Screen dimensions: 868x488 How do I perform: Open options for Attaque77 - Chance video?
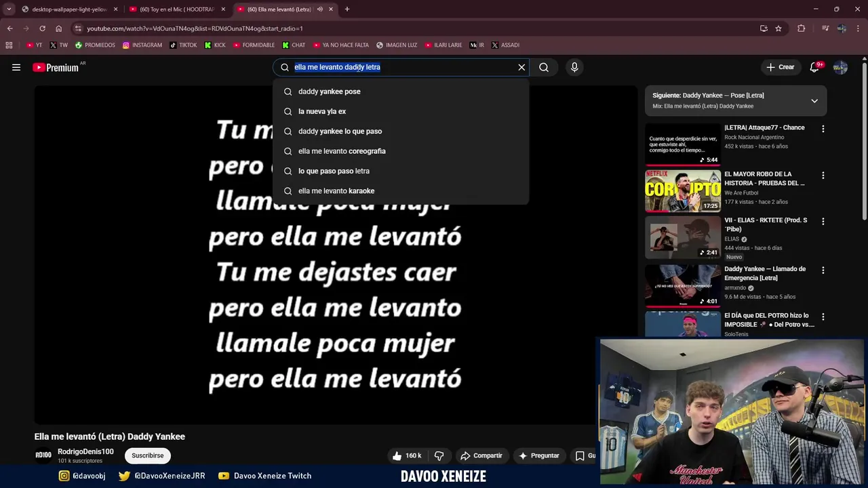point(823,129)
